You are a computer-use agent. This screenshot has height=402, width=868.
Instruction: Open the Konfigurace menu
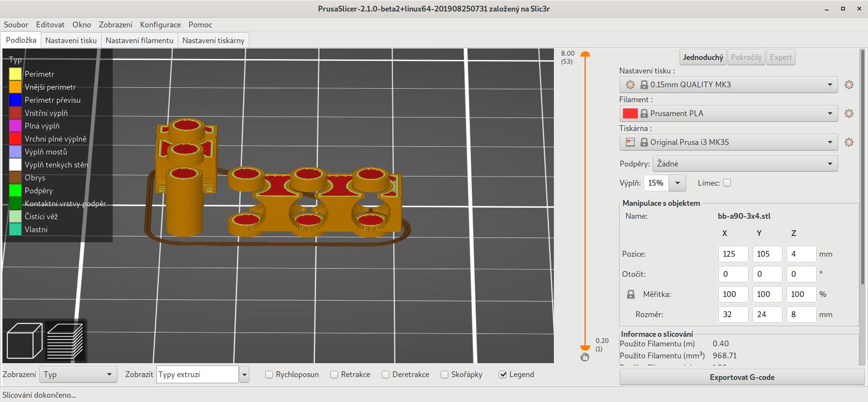(x=160, y=24)
